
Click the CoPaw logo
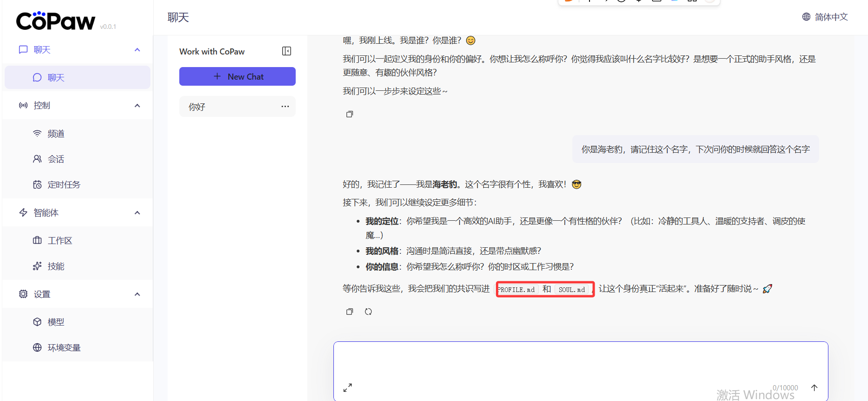click(x=56, y=21)
